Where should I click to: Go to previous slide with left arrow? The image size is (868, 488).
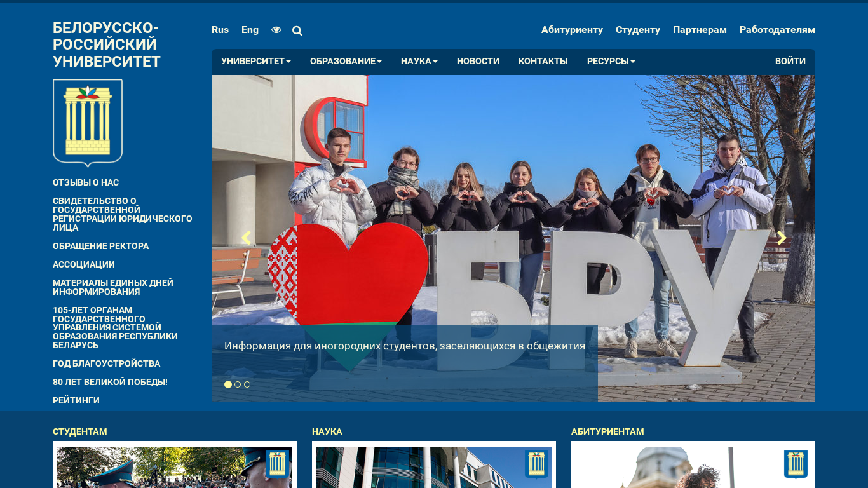click(246, 238)
